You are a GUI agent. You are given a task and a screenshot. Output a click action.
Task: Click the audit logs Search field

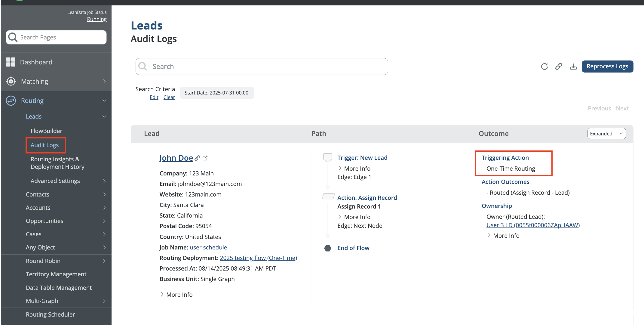point(262,67)
